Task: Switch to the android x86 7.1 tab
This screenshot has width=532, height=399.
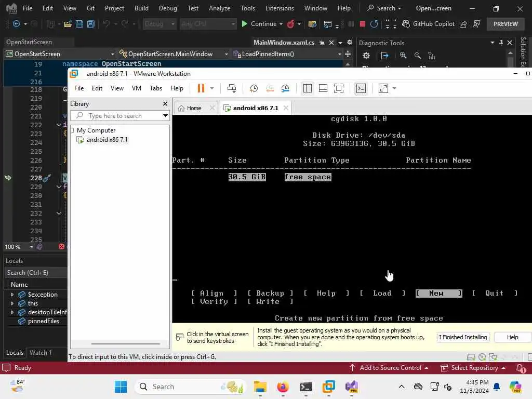Action: click(x=256, y=108)
